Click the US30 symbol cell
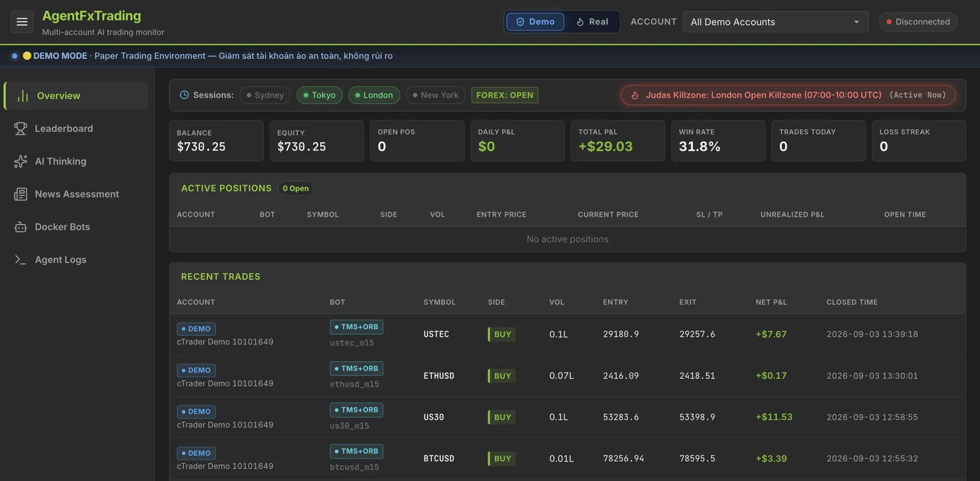The width and height of the screenshot is (980, 481). point(434,417)
